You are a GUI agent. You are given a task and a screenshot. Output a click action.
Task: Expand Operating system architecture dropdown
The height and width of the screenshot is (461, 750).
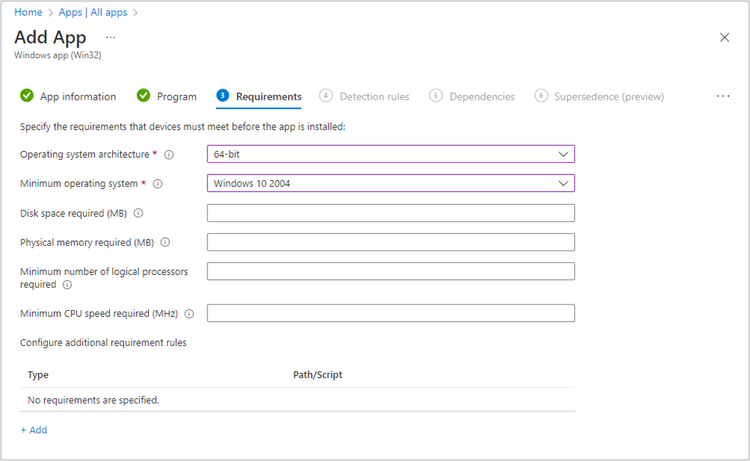[x=390, y=154]
